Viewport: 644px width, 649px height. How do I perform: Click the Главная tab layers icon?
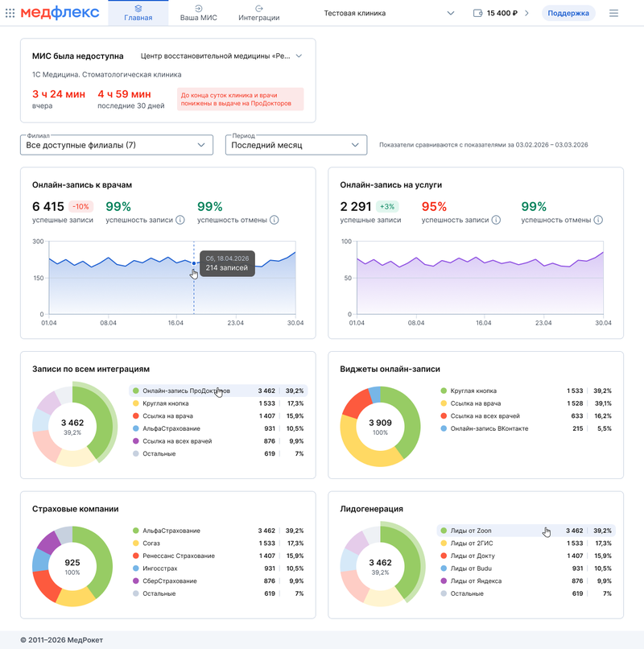[x=138, y=8]
